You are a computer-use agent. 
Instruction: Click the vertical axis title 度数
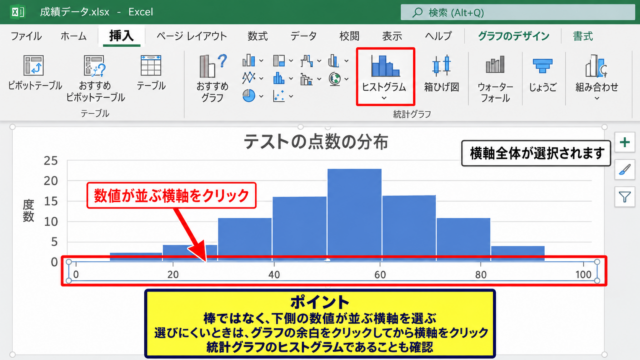click(28, 211)
